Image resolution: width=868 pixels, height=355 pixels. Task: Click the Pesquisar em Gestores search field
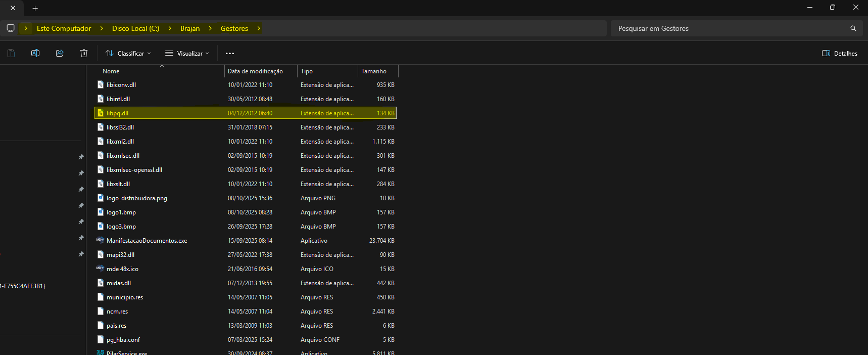[728, 28]
